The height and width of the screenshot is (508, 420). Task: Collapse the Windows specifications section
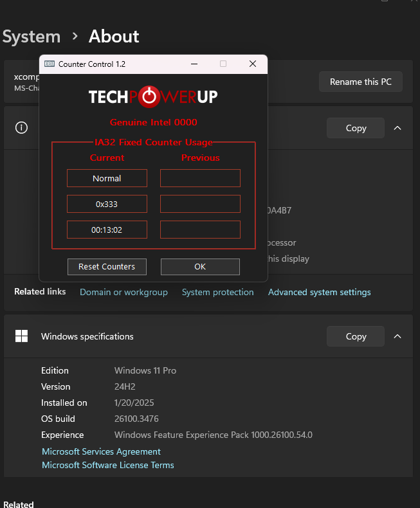pos(397,336)
